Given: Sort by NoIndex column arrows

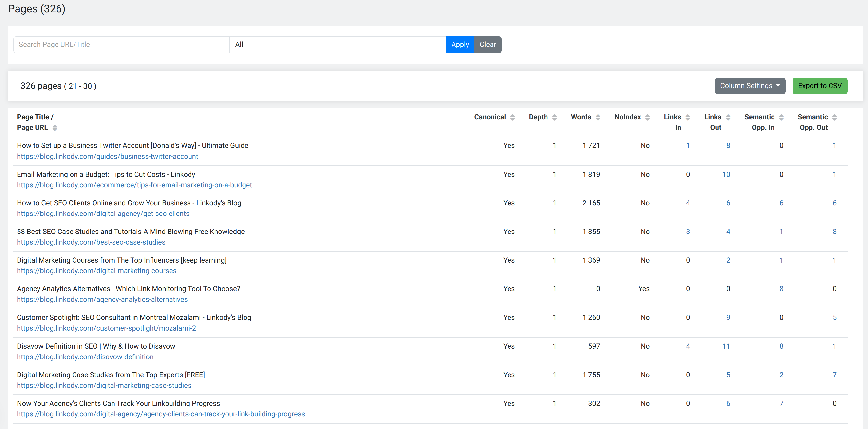Looking at the screenshot, I should [x=647, y=117].
